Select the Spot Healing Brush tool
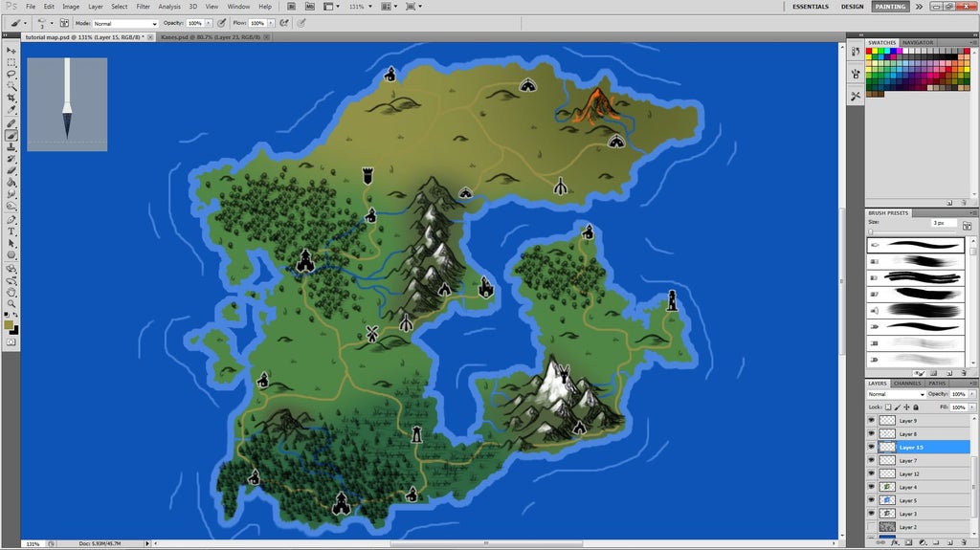This screenshot has height=550, width=980. click(11, 123)
